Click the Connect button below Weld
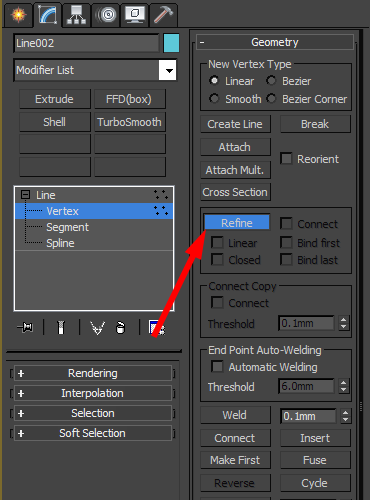The image size is (370, 500). click(235, 438)
